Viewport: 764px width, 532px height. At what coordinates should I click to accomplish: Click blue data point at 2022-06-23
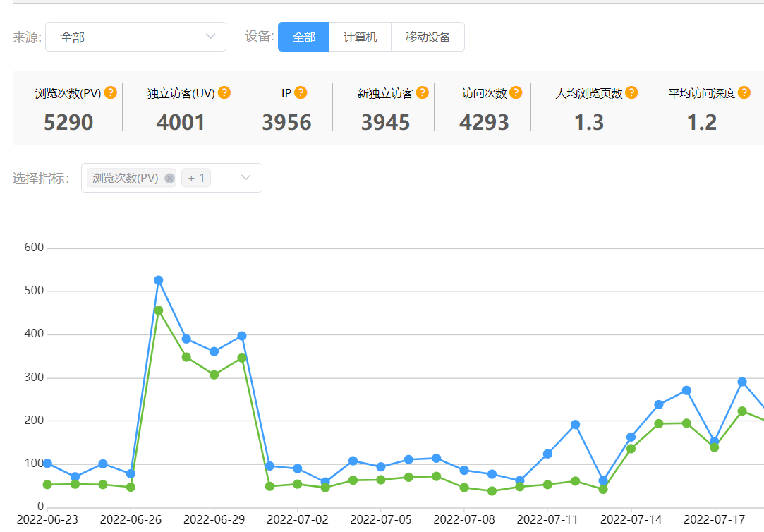(x=47, y=464)
